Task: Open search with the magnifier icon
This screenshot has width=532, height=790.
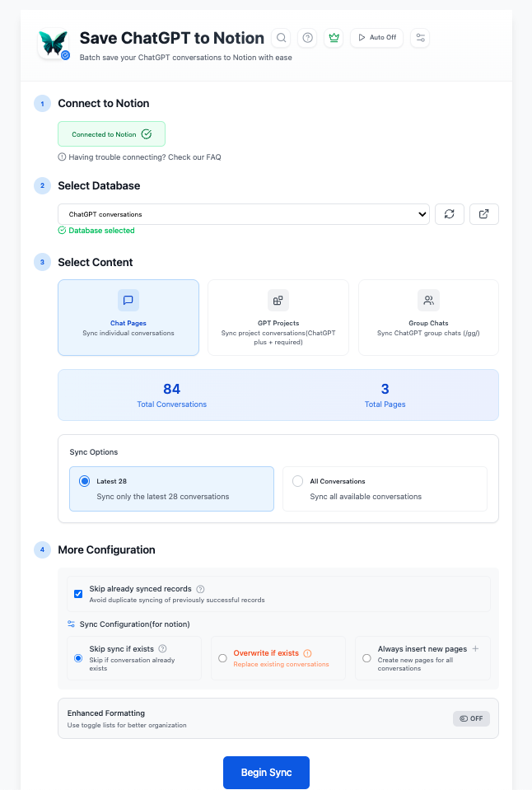Action: click(282, 38)
